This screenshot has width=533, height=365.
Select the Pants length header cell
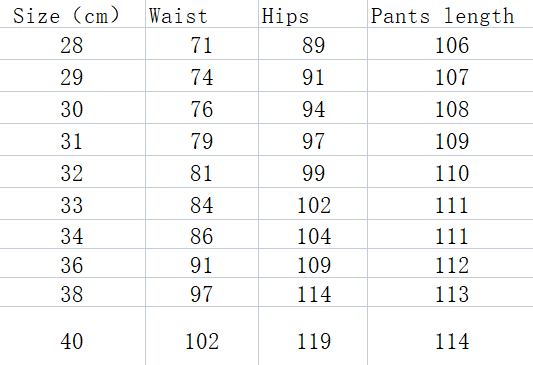coord(450,14)
